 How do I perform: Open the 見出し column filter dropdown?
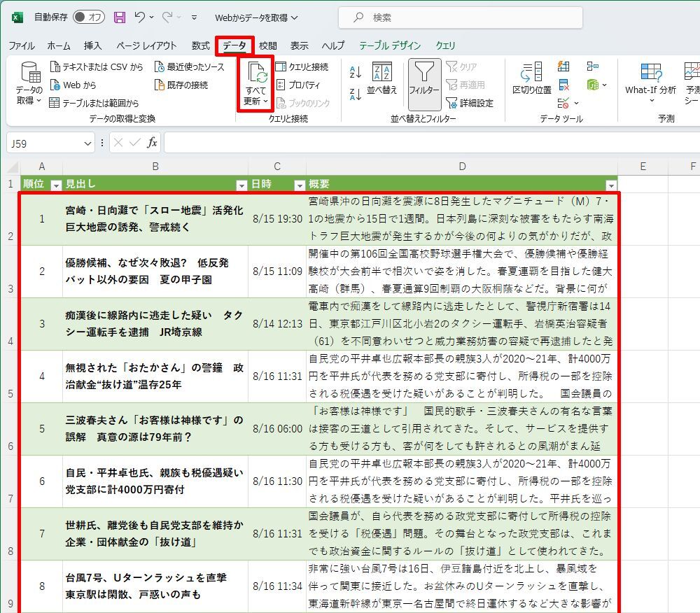click(x=241, y=185)
